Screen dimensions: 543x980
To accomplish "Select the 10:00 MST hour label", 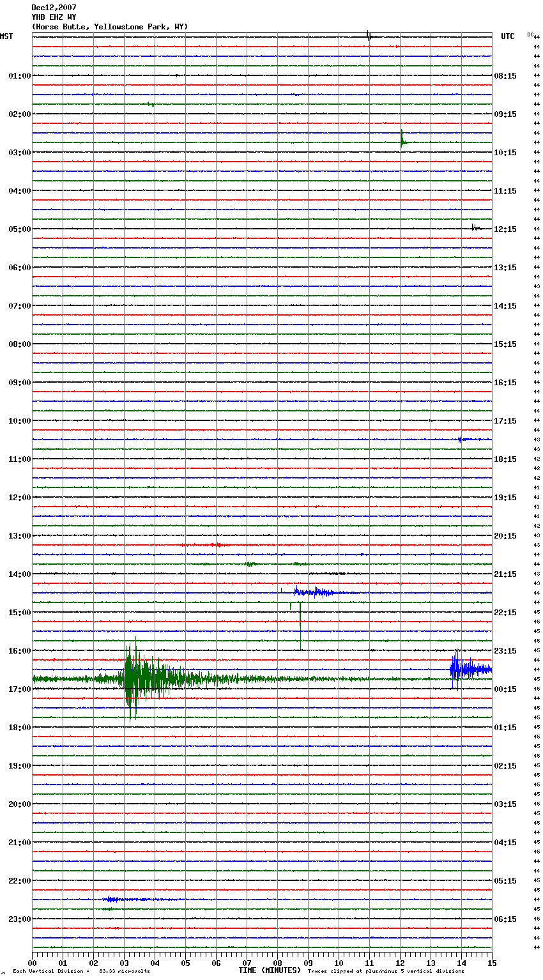I will tap(19, 421).
